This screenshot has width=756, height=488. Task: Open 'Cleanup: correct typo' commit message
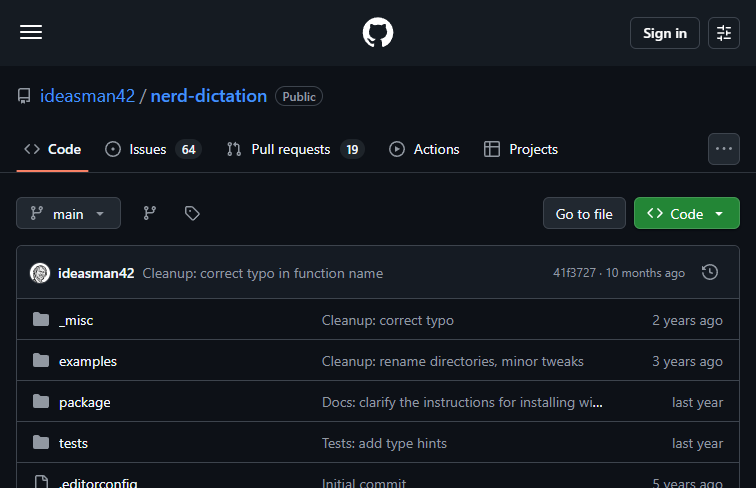pos(388,320)
